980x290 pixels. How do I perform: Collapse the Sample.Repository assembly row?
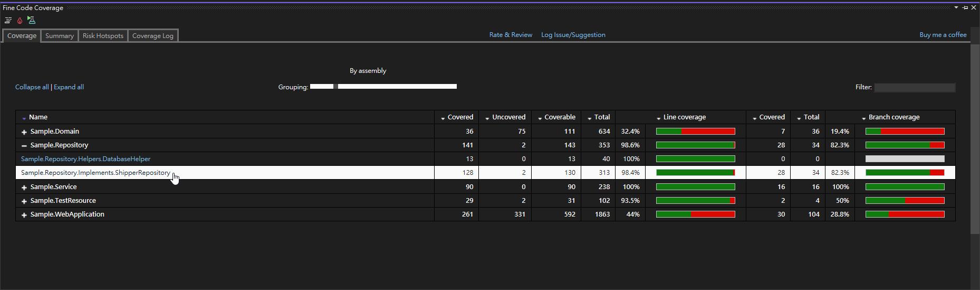[x=24, y=145]
